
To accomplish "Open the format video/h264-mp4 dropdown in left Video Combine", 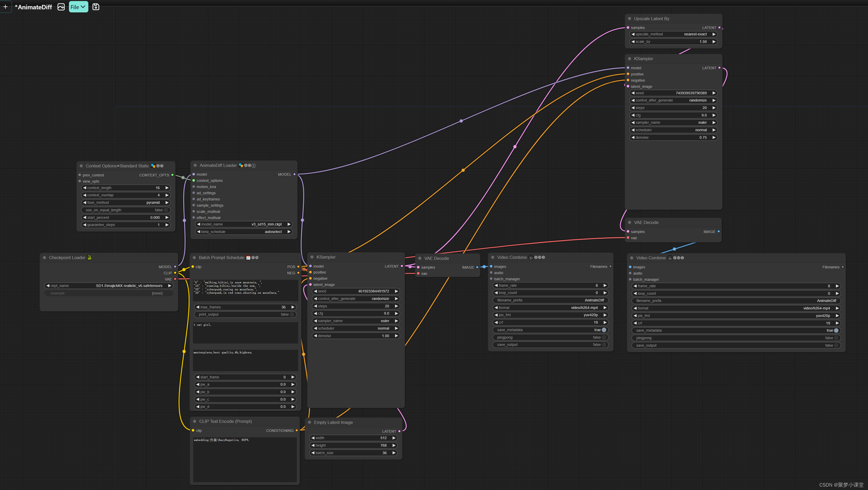I will [551, 308].
